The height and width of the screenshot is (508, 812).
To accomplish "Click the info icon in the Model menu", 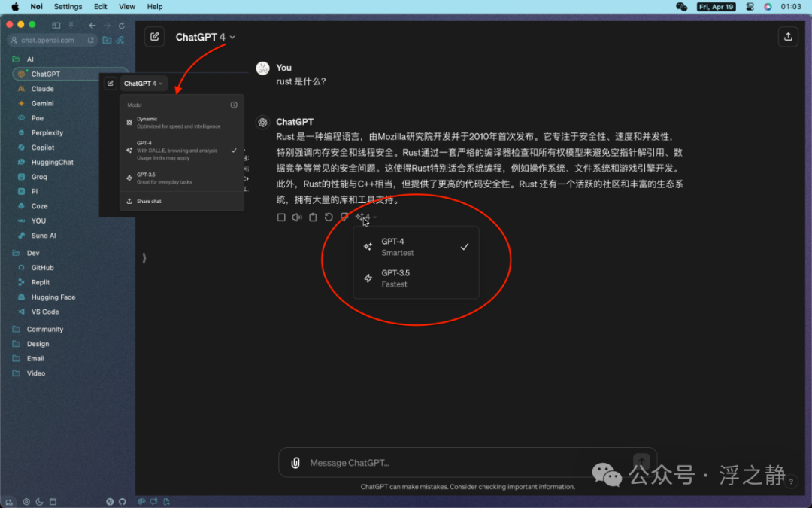I will point(234,105).
